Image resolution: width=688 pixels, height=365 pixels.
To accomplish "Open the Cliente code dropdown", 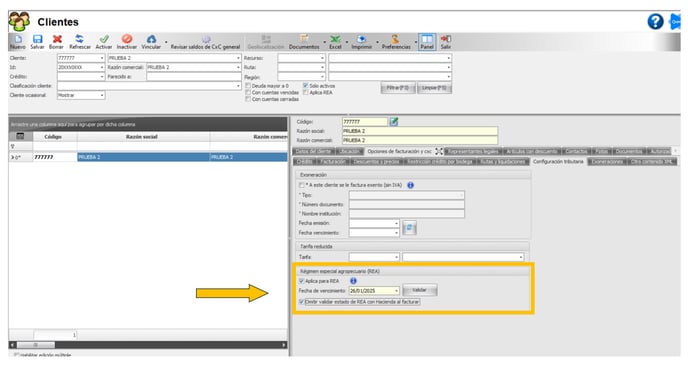I will tap(102, 58).
